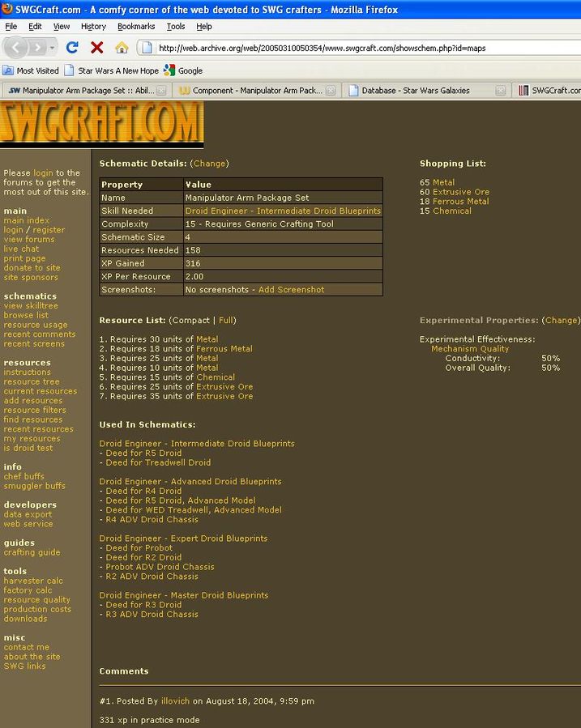
Task: Open the History menu
Action: point(93,26)
